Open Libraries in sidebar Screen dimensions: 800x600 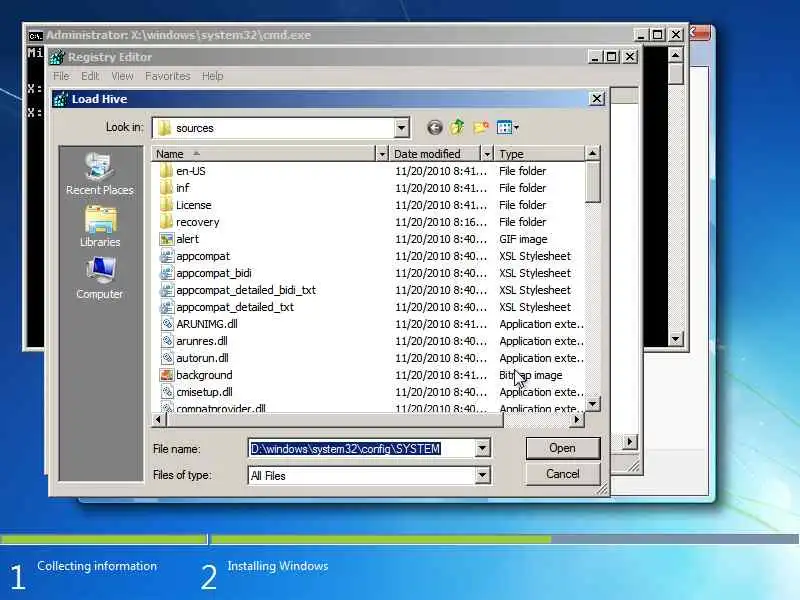click(x=100, y=227)
